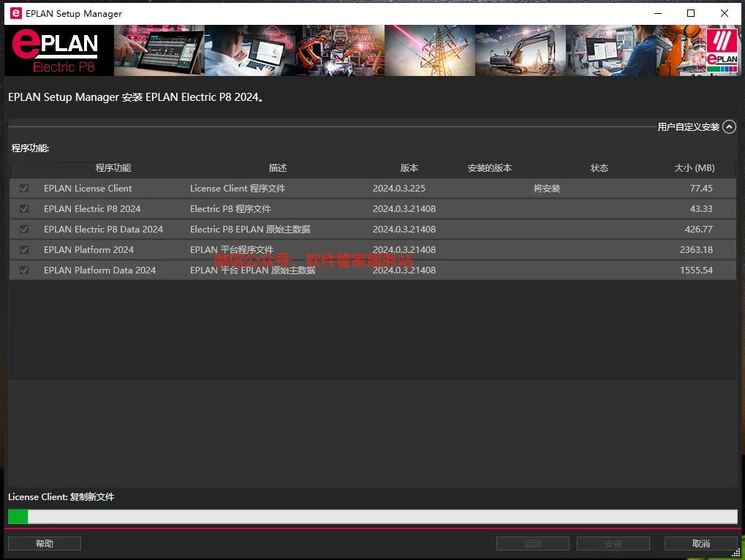This screenshot has width=745, height=560.
Task: Click the 将安装 status cell
Action: pyautogui.click(x=547, y=189)
